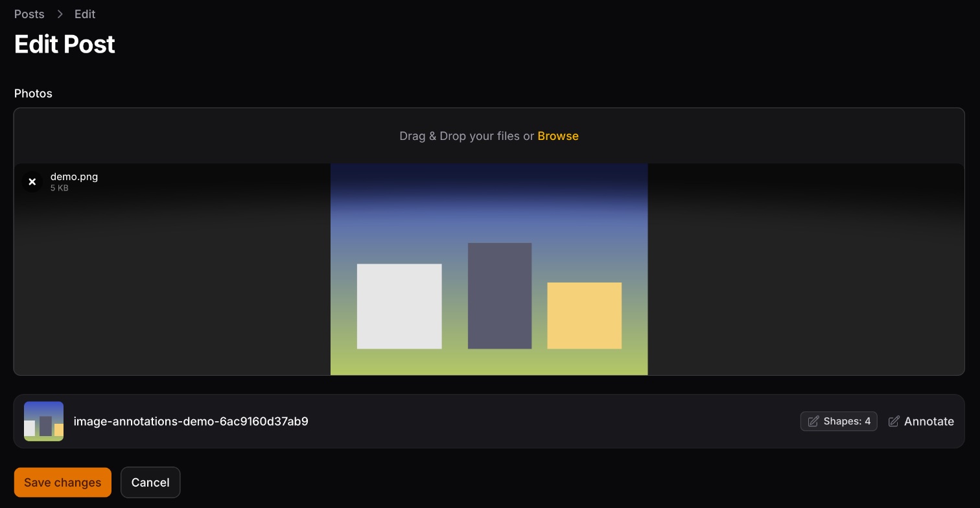Click Browse to choose files

[x=558, y=136]
